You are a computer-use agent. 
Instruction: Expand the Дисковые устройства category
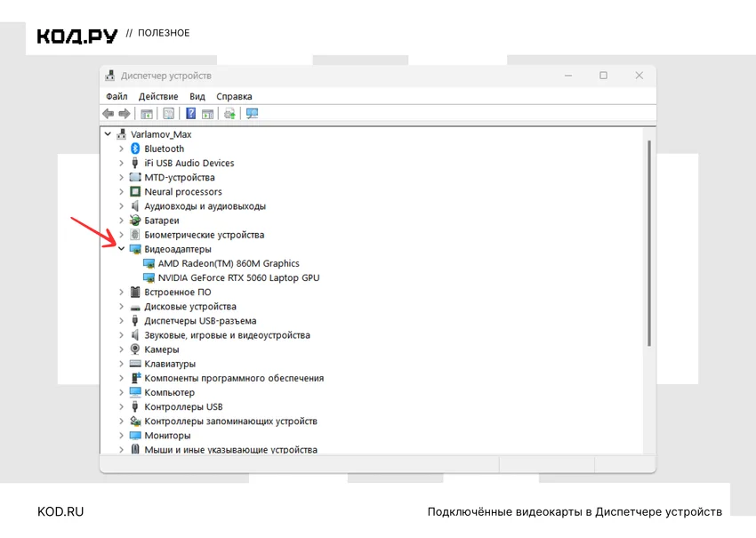[122, 307]
